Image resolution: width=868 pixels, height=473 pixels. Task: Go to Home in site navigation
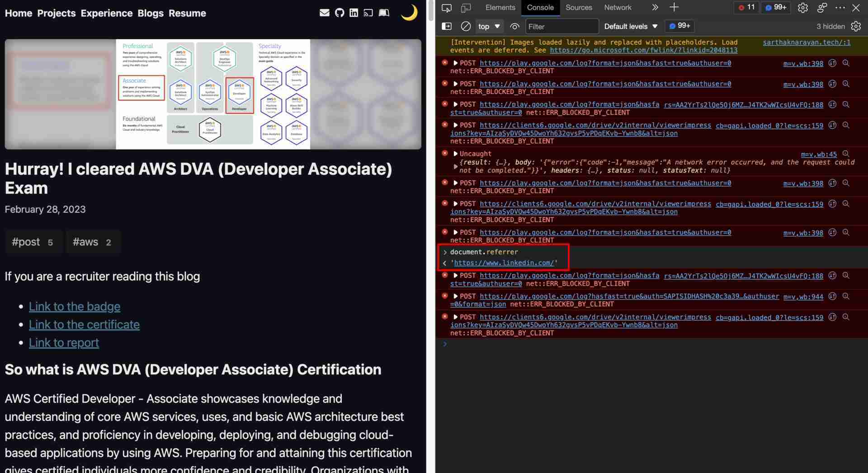tap(19, 13)
